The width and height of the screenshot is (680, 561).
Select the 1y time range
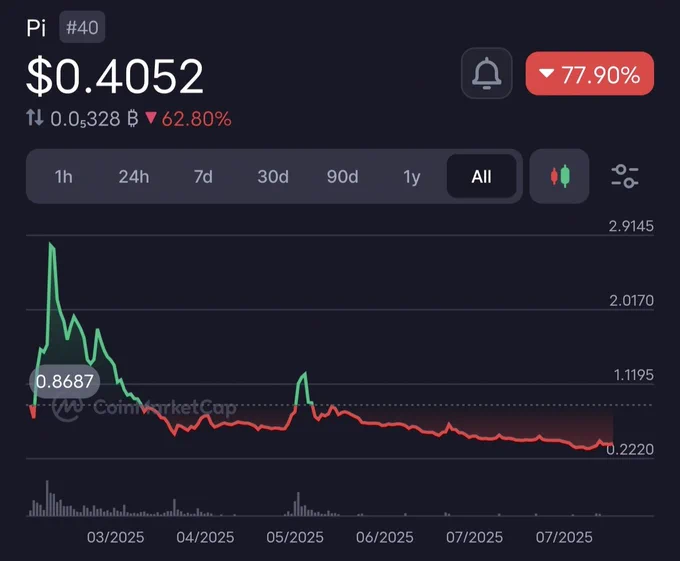[x=412, y=176]
